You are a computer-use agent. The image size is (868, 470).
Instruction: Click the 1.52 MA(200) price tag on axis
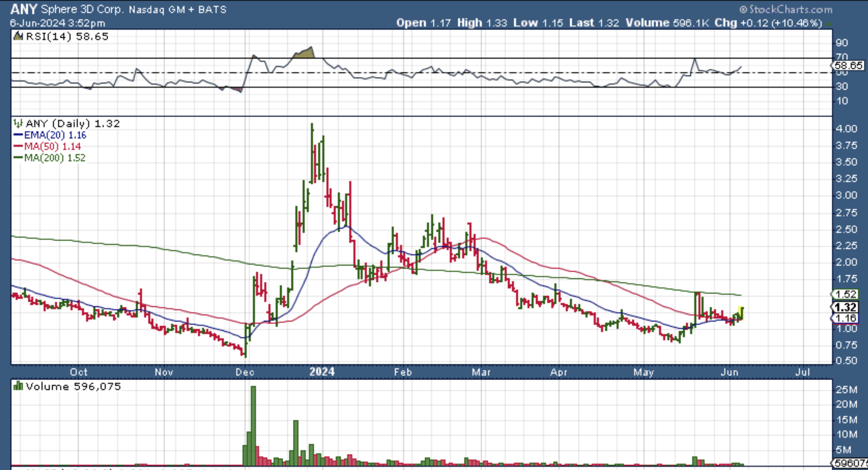[x=845, y=294]
